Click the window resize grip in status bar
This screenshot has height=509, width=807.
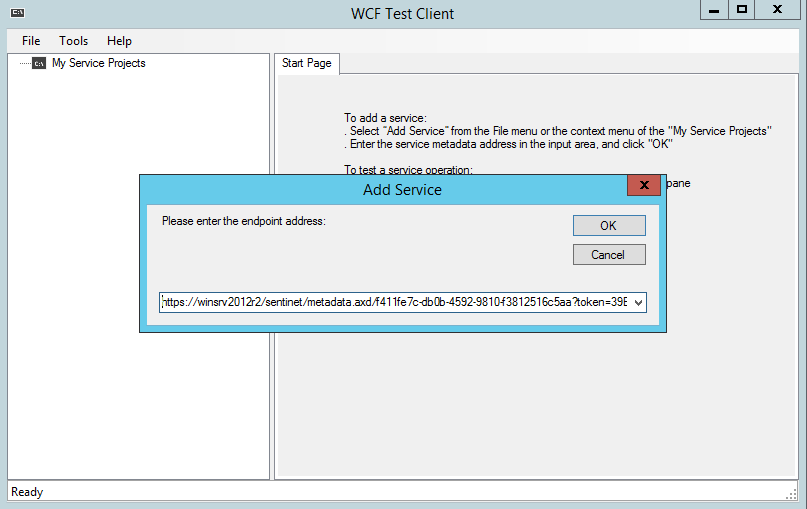(792, 494)
